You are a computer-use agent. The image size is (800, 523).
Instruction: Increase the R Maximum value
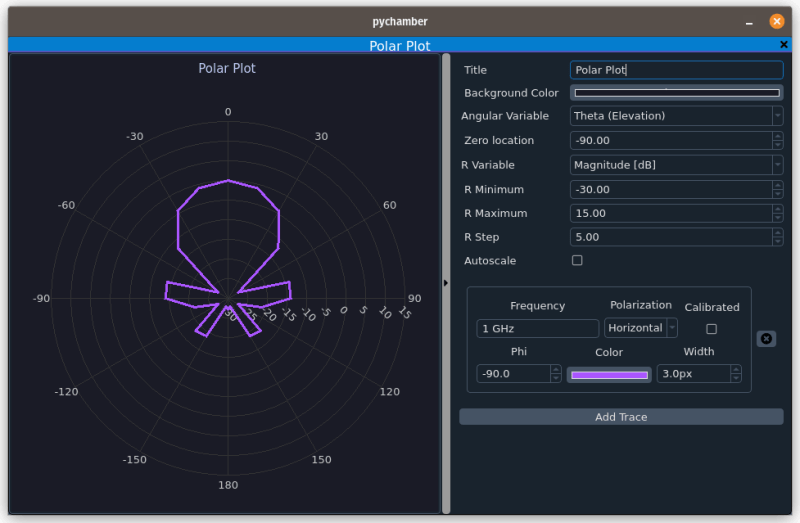click(x=778, y=209)
